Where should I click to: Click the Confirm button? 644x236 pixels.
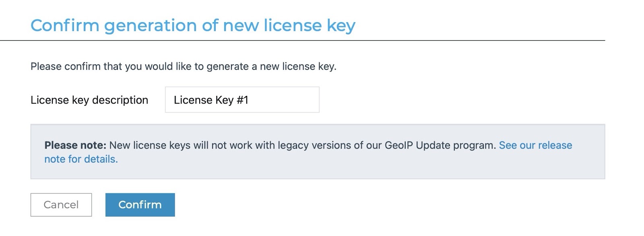(x=140, y=205)
